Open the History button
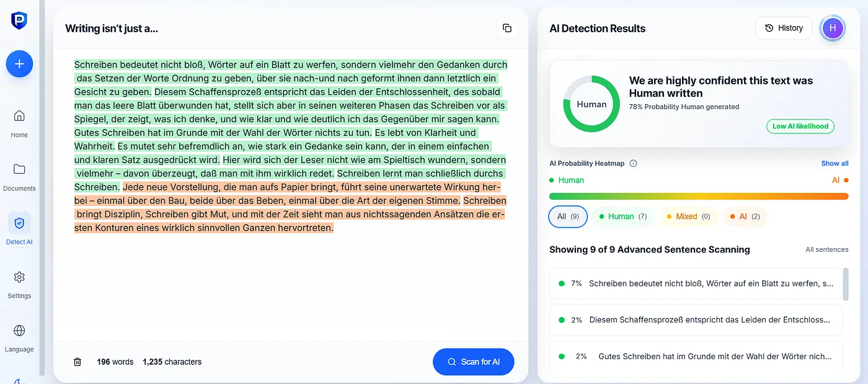 coord(784,28)
